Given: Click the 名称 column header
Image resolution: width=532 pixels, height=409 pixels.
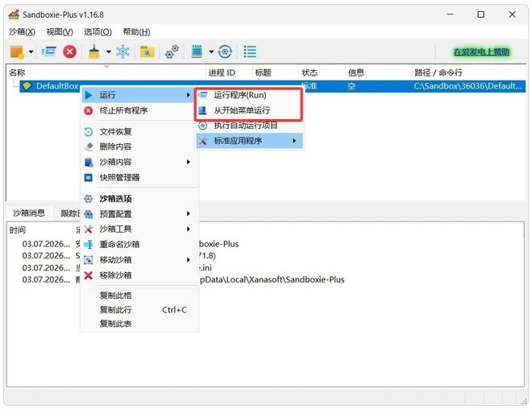Looking at the screenshot, I should pyautogui.click(x=106, y=72).
